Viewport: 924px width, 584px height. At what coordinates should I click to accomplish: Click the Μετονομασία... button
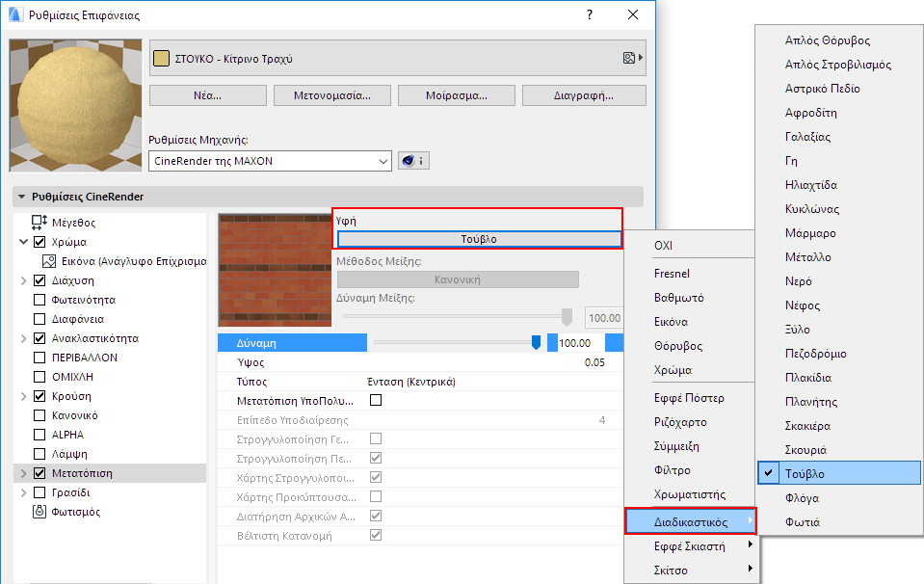click(332, 95)
